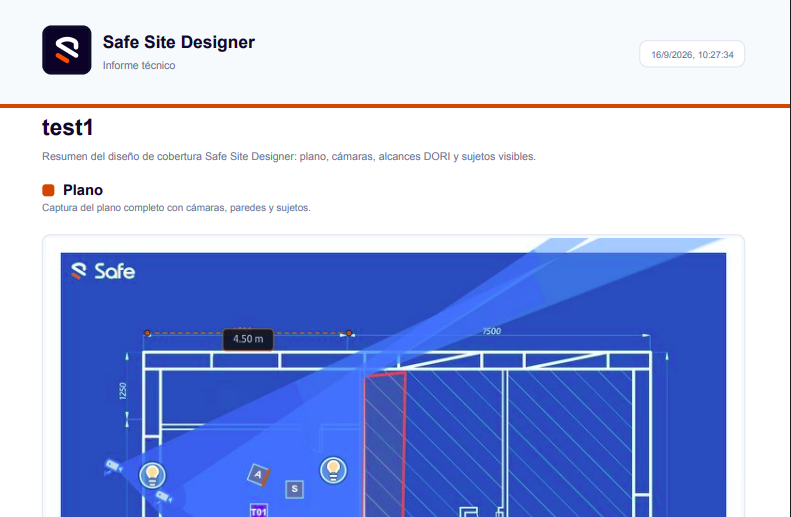
Task: Click the right light bulb marker
Action: [x=333, y=470]
